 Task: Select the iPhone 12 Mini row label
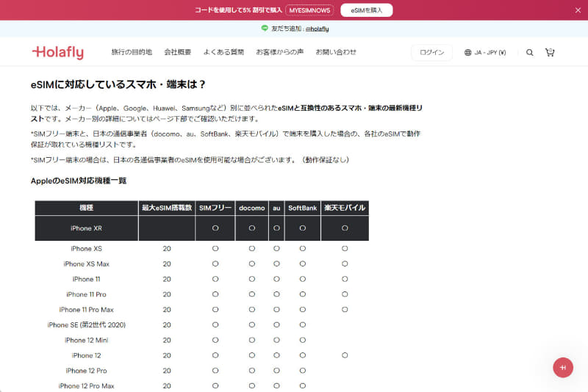point(86,341)
